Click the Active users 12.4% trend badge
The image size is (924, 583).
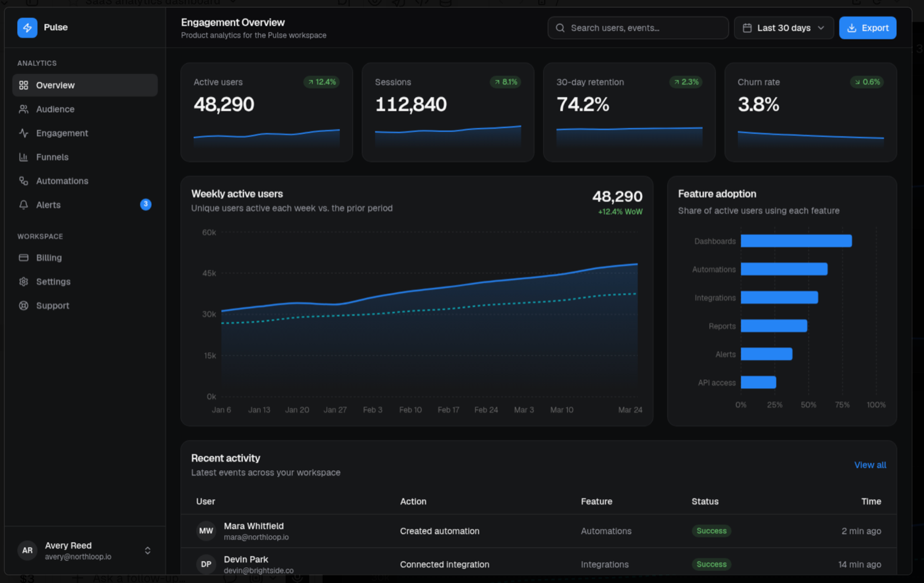click(321, 82)
